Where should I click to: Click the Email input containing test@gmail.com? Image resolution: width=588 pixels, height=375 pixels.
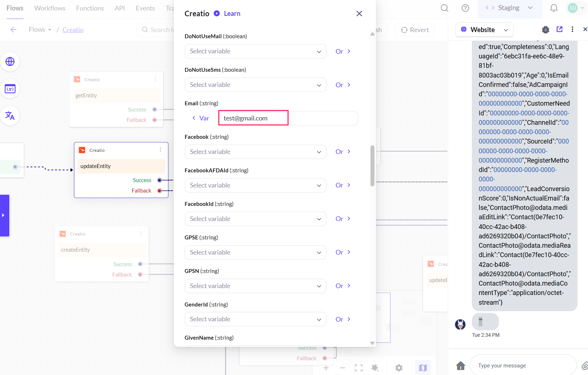pyautogui.click(x=253, y=118)
